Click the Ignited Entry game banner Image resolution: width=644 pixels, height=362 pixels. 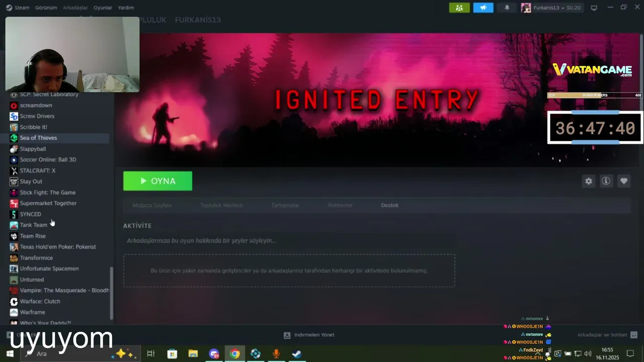tap(377, 100)
